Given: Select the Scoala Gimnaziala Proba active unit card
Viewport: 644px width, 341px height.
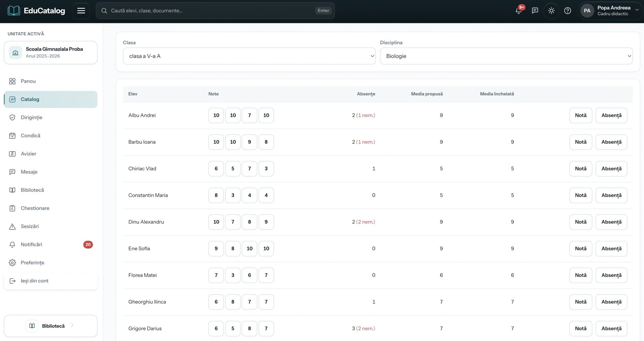Looking at the screenshot, I should (x=51, y=53).
